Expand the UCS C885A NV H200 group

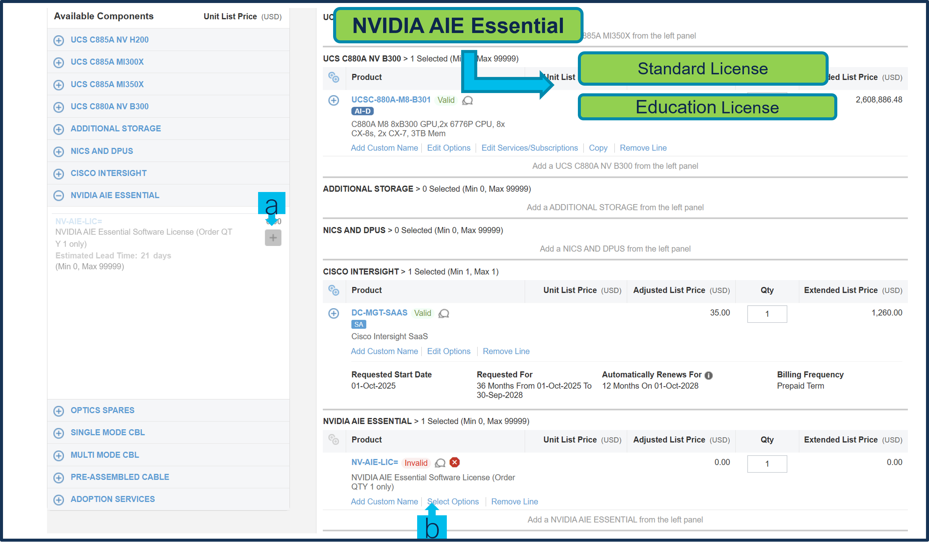click(58, 40)
